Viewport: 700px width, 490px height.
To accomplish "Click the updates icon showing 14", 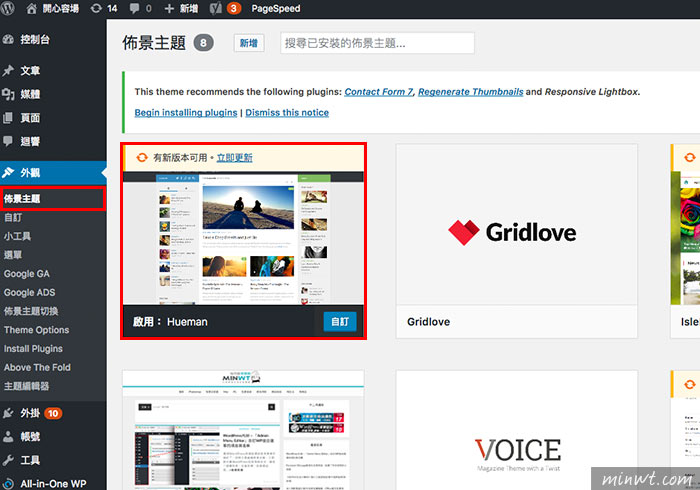I will tap(96, 8).
